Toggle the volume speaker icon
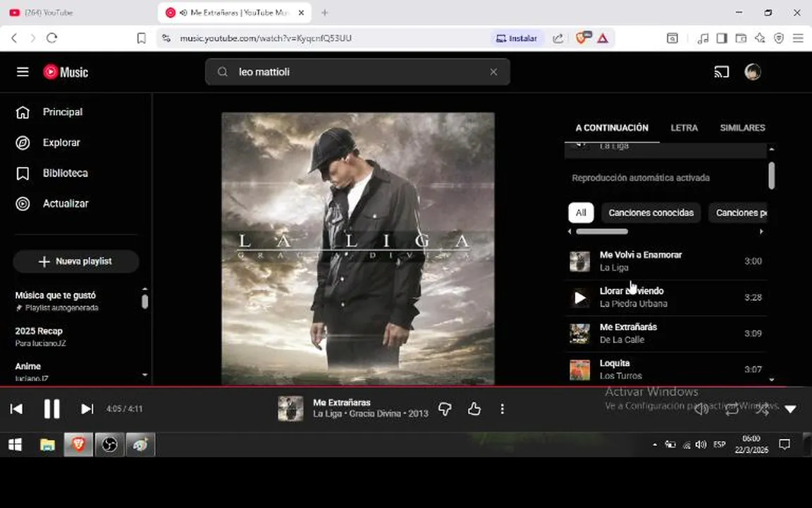 click(701, 409)
